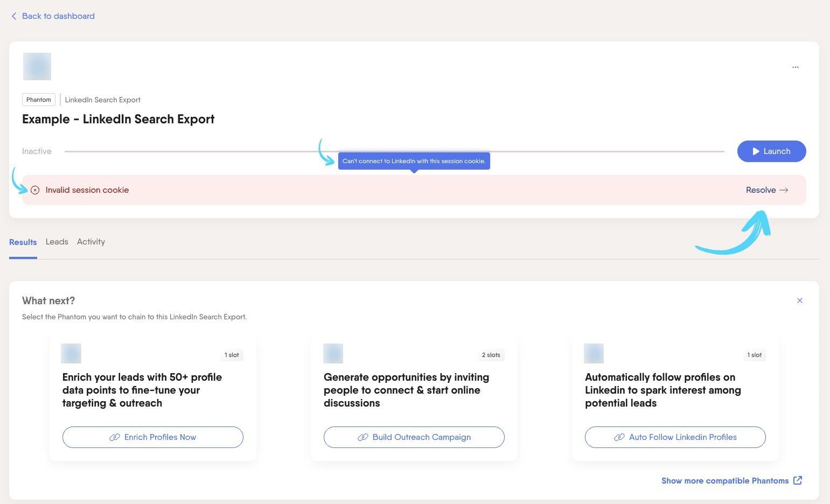This screenshot has height=504, width=830.
Task: Close the What next panel
Action: tap(799, 300)
